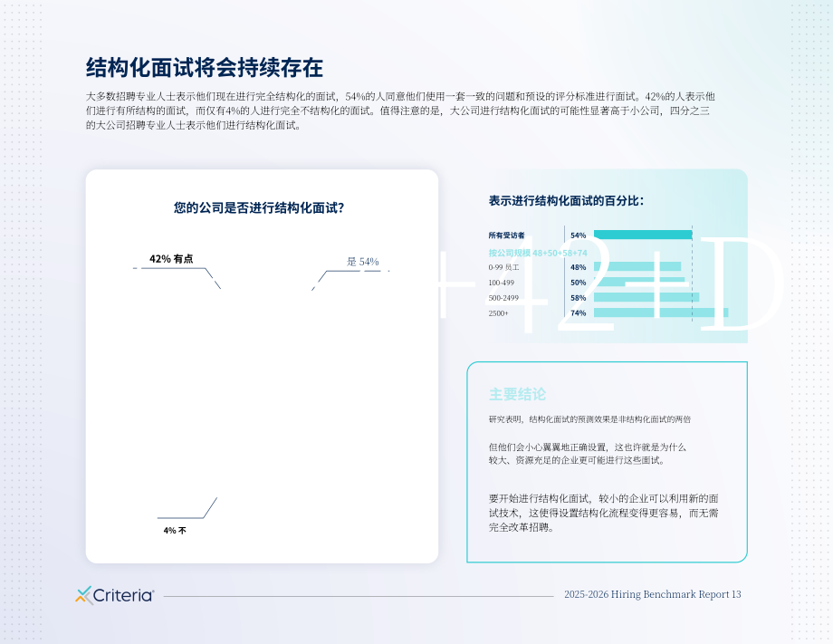The height and width of the screenshot is (644, 833).
Task: Click the Criteria logo in the footer
Action: pos(115,596)
